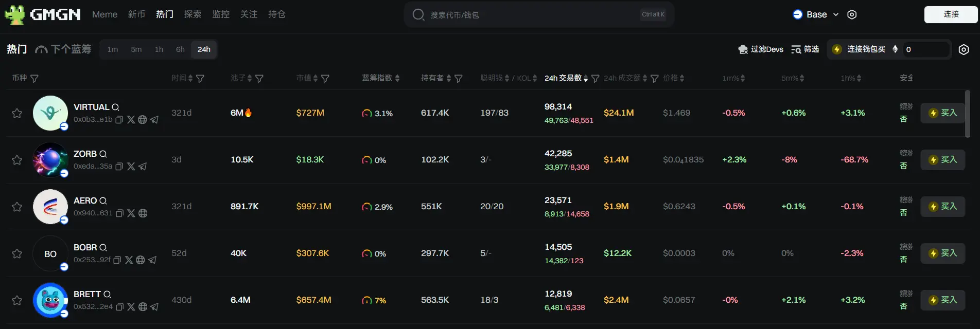Select the 6h timeframe
The height and width of the screenshot is (329, 980).
(x=180, y=49)
